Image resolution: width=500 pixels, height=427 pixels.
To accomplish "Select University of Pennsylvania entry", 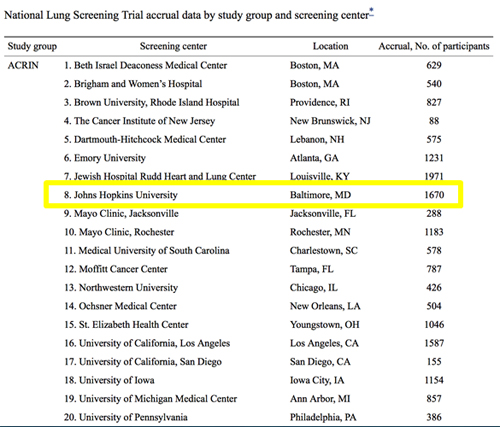I will click(126, 417).
